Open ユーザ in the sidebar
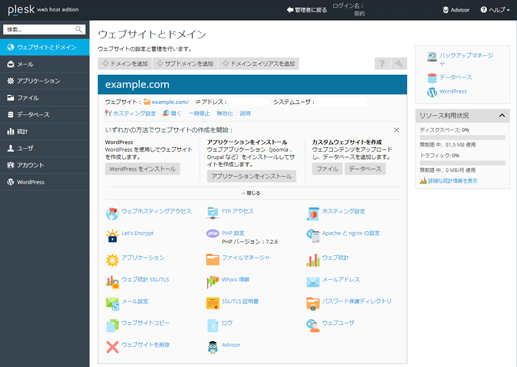 click(x=45, y=148)
